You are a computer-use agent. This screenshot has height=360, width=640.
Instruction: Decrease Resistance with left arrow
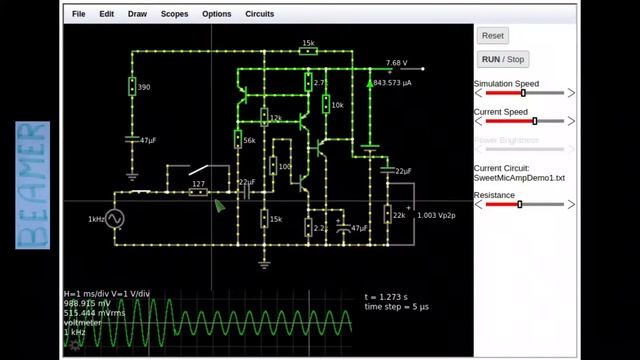pyautogui.click(x=478, y=204)
